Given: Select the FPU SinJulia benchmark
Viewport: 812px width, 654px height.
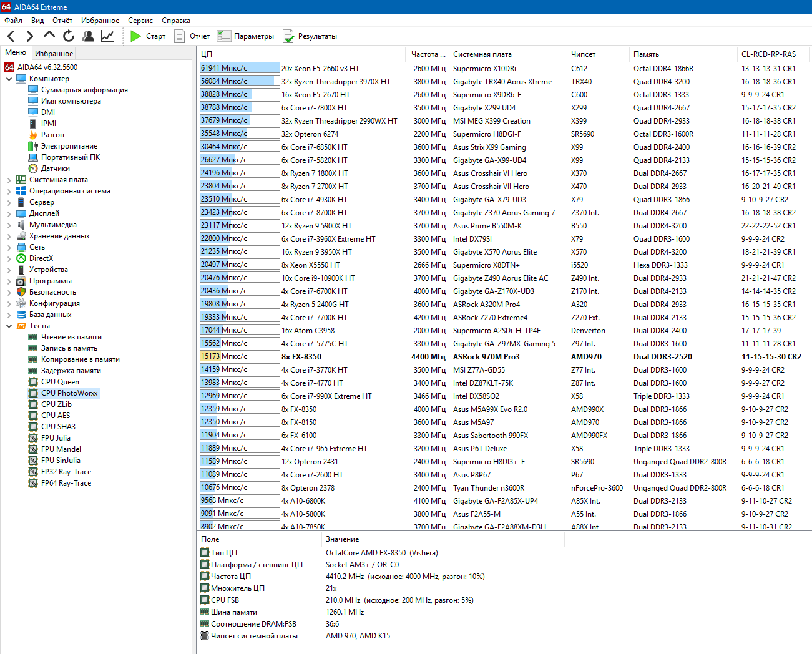Looking at the screenshot, I should pos(54,461).
